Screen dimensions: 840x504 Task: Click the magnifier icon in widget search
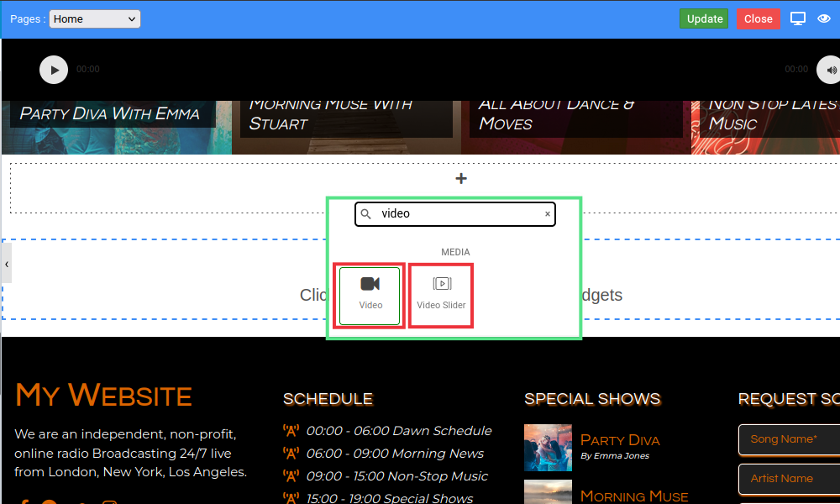pos(366,214)
